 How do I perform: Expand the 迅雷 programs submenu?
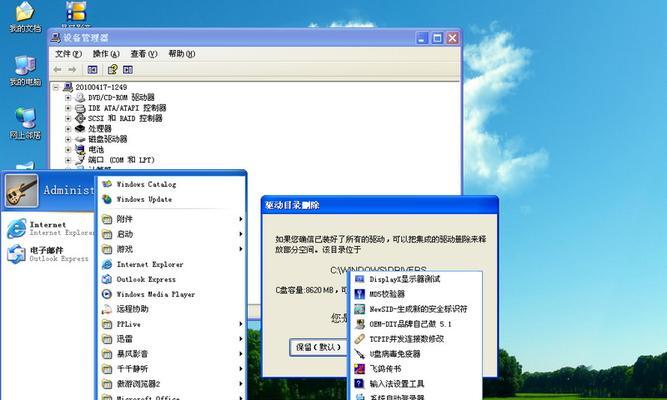pos(172,339)
